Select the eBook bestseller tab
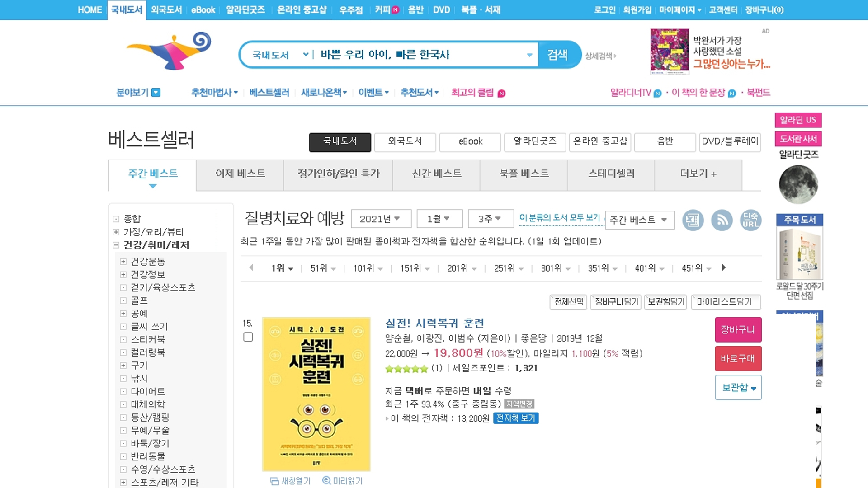This screenshot has width=868, height=488. [470, 142]
